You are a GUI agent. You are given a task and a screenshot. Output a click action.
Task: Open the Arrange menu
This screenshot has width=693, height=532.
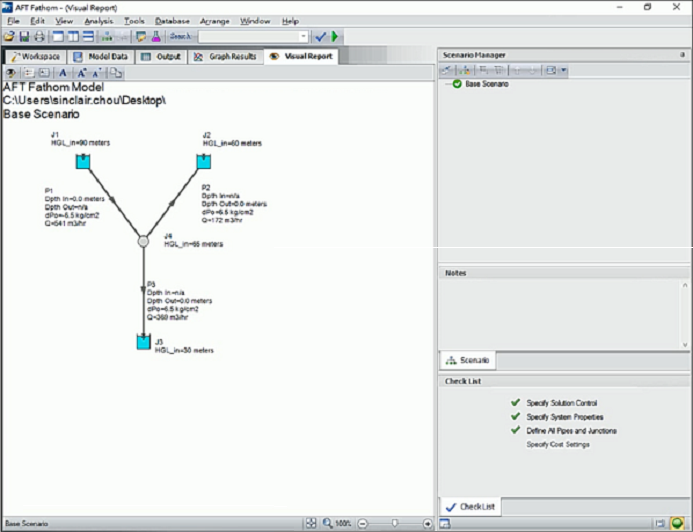(x=215, y=21)
